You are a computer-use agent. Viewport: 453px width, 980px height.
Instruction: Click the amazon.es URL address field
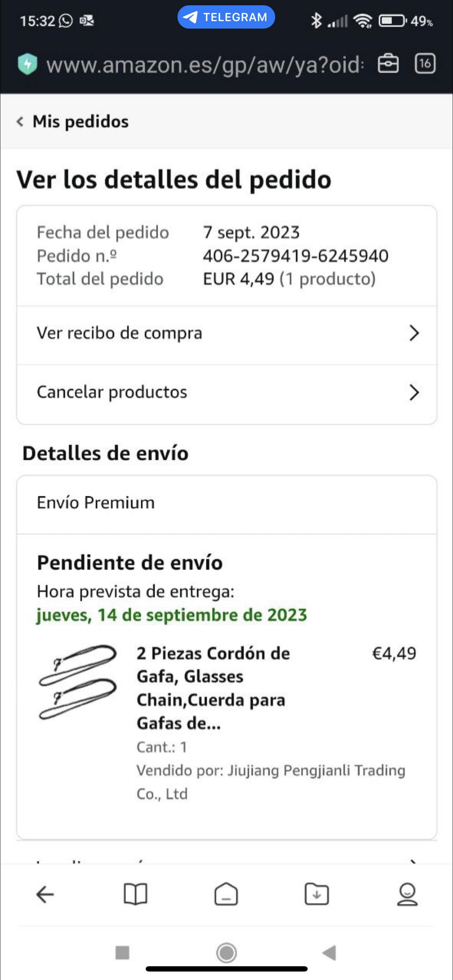click(x=205, y=65)
